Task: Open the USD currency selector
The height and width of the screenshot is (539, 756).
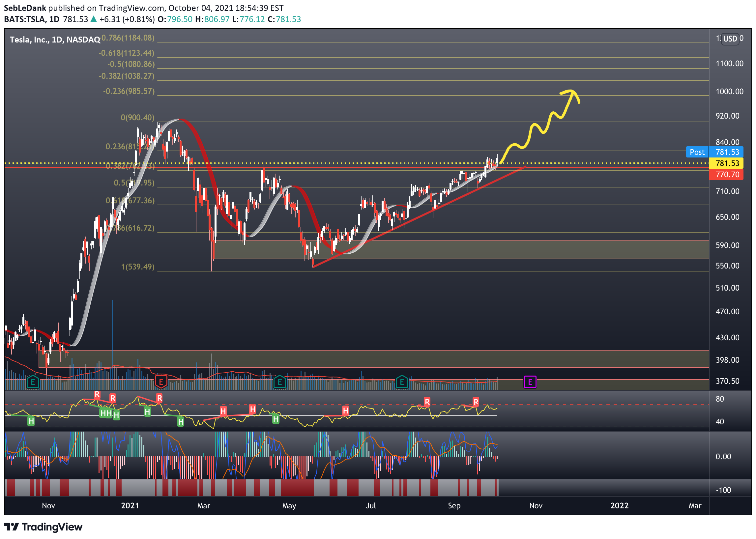Action: (x=730, y=39)
